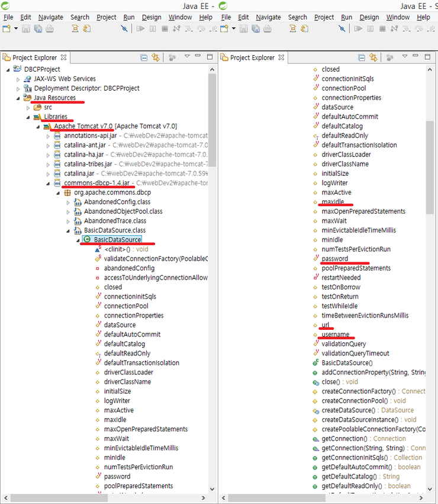Viewport: 438px width, 504px height.
Task: Open the Design menu in right window
Action: tap(369, 17)
